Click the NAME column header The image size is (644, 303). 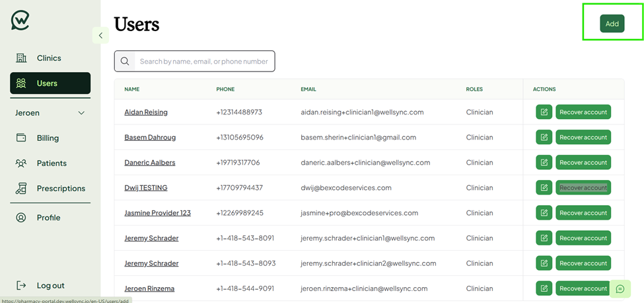(x=132, y=89)
